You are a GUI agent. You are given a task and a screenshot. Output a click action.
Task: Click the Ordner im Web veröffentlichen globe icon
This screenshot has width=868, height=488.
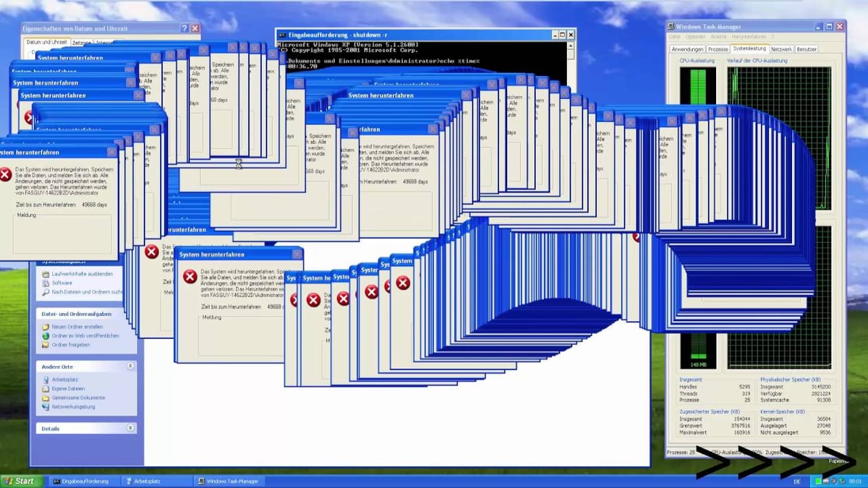click(46, 336)
